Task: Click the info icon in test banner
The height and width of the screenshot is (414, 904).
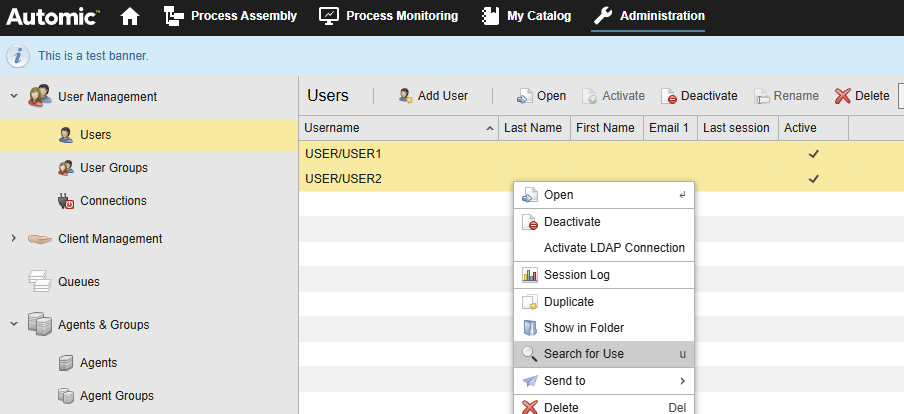Action: click(18, 56)
